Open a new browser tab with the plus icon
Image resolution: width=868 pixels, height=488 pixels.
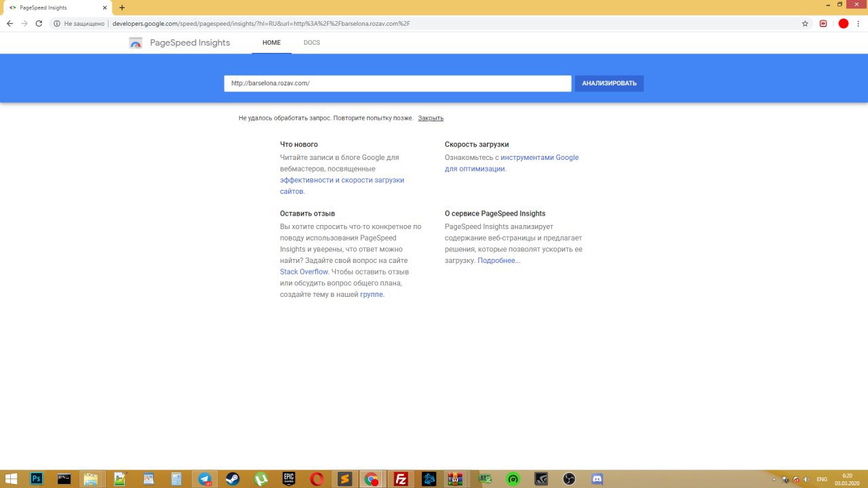pyautogui.click(x=122, y=7)
